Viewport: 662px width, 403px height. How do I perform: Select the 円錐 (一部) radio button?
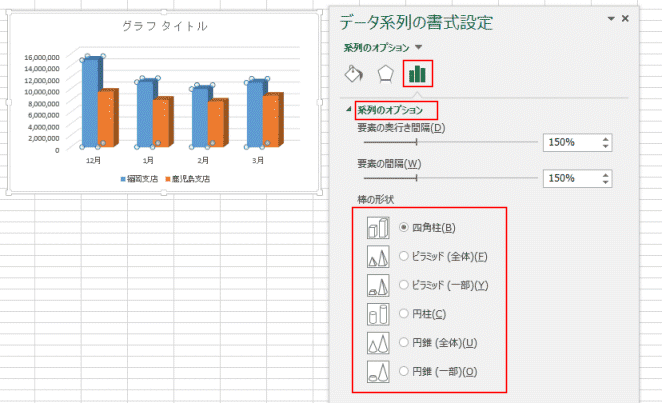(x=404, y=371)
